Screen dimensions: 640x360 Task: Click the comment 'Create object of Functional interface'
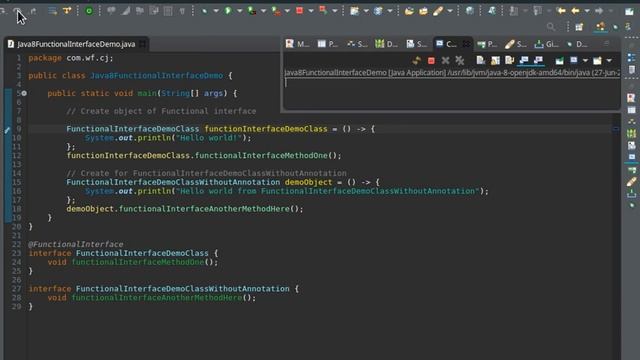(x=161, y=111)
